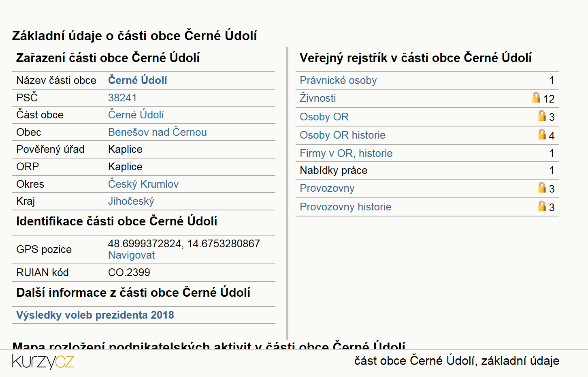
Task: Click the lock icon in Provozovny row
Action: pos(542,187)
